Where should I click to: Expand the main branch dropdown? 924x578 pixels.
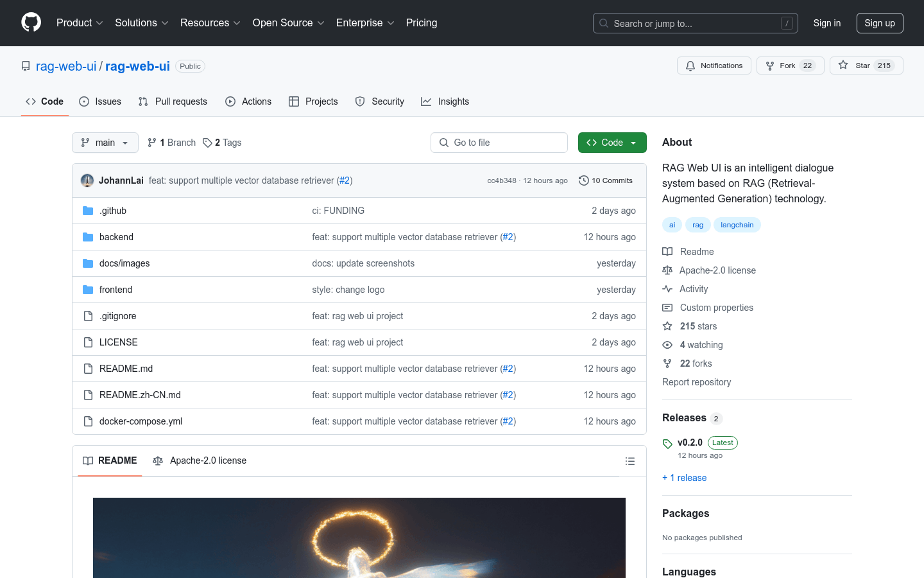(x=105, y=143)
